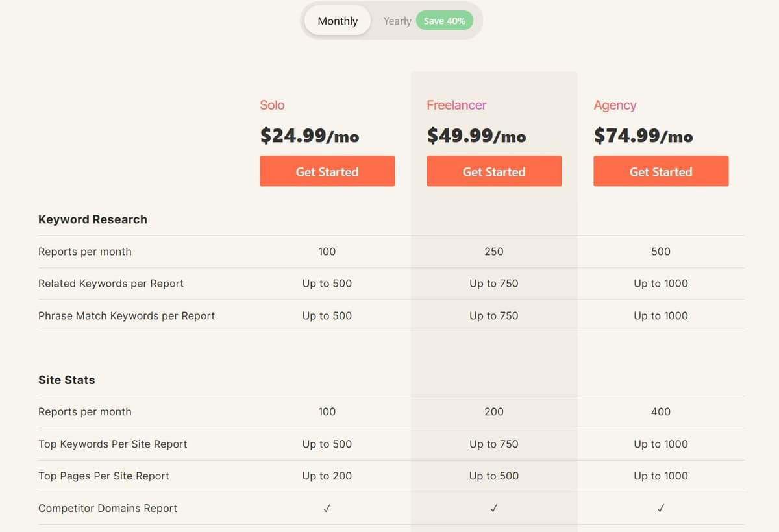The image size is (779, 532).
Task: Click Get Started for Solo plan
Action: click(x=327, y=171)
